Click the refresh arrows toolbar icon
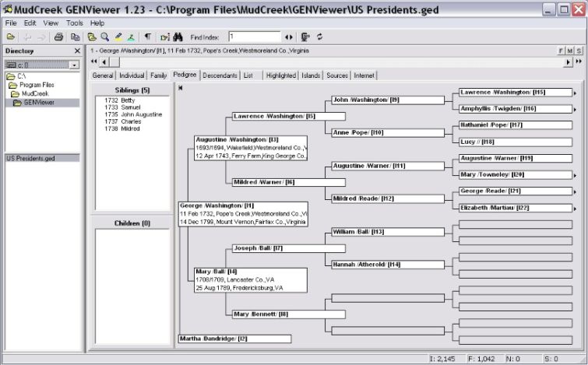 tap(319, 37)
